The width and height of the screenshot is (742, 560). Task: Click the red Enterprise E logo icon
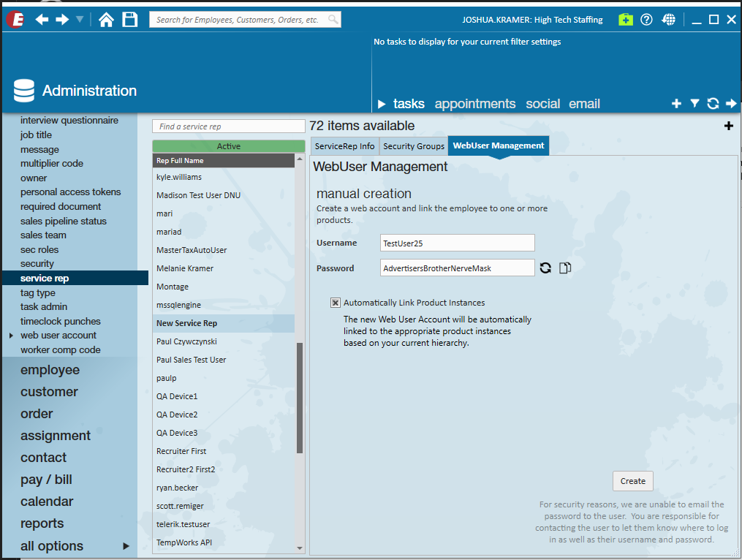15,20
